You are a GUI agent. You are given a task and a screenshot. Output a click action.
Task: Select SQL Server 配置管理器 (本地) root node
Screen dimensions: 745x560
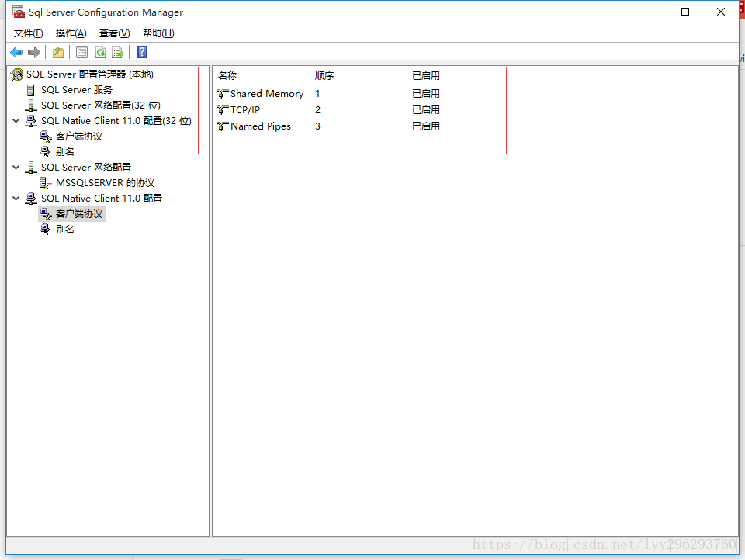pos(90,74)
